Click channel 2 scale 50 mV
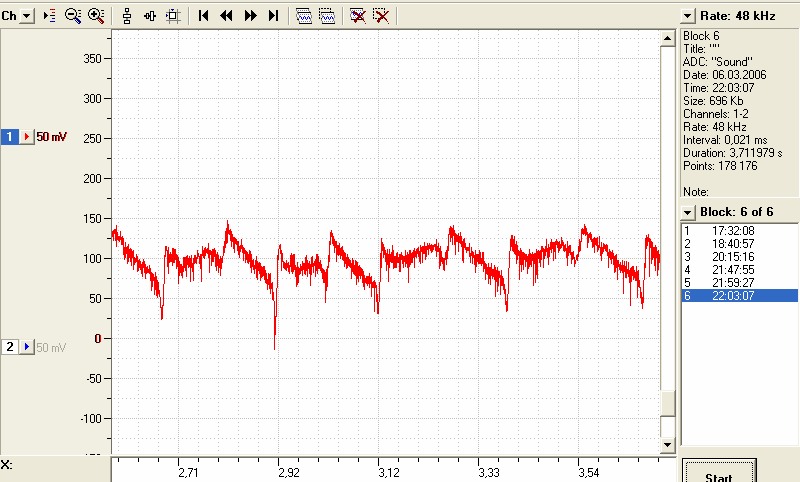Image resolution: width=800 pixels, height=482 pixels. (x=52, y=347)
